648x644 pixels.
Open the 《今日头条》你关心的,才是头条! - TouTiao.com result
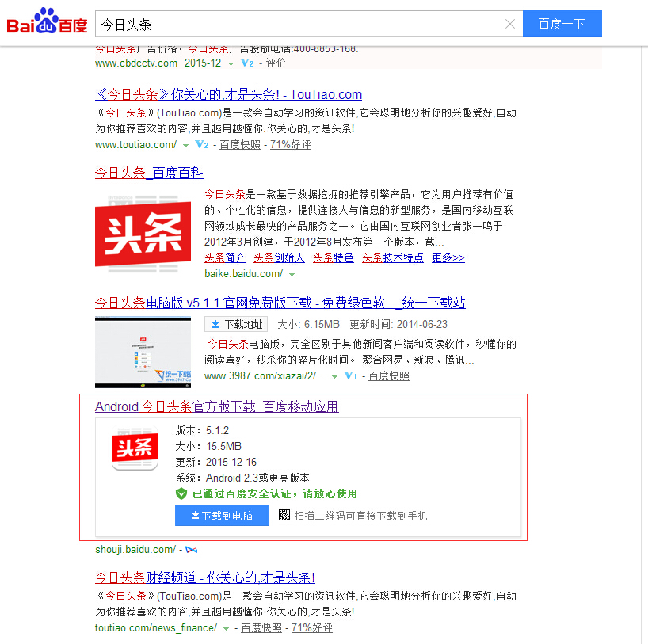(x=228, y=94)
